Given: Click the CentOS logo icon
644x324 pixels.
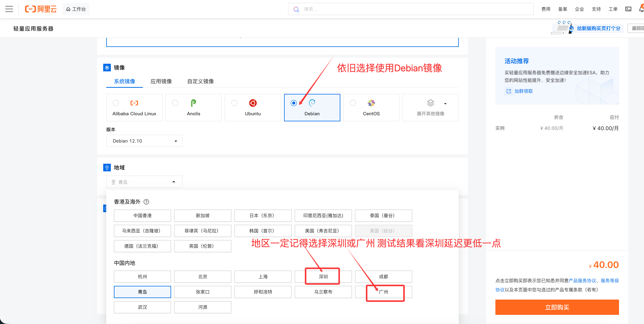Looking at the screenshot, I should pyautogui.click(x=371, y=103).
